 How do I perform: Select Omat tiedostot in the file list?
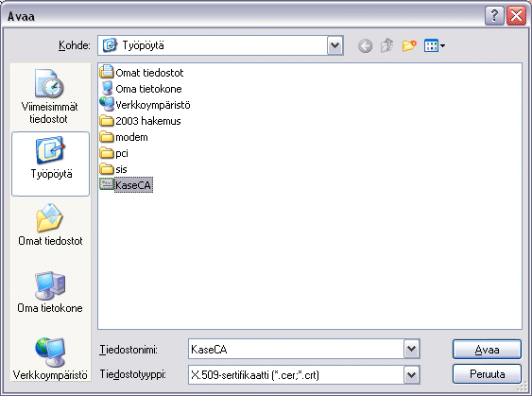point(142,73)
